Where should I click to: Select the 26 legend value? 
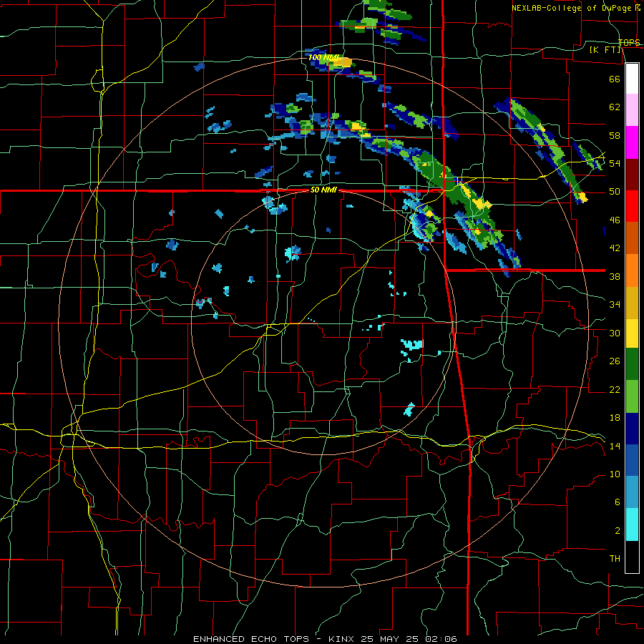[615, 361]
